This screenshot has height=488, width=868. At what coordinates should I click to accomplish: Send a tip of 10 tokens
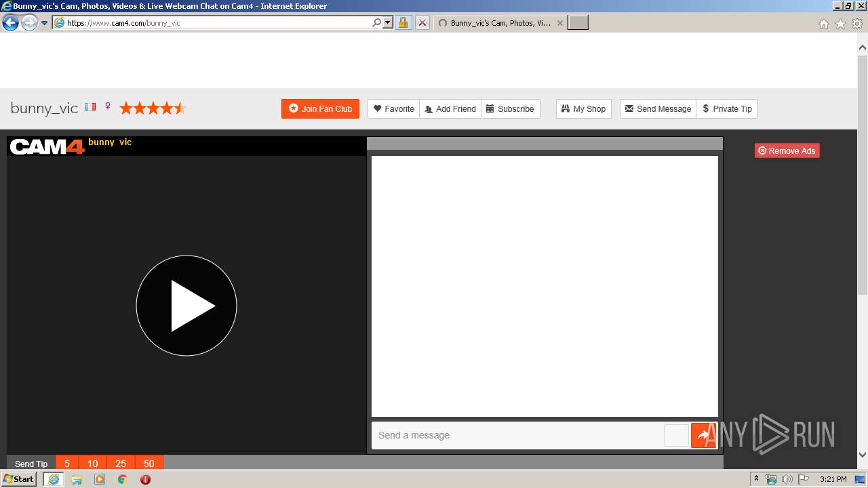point(93,464)
